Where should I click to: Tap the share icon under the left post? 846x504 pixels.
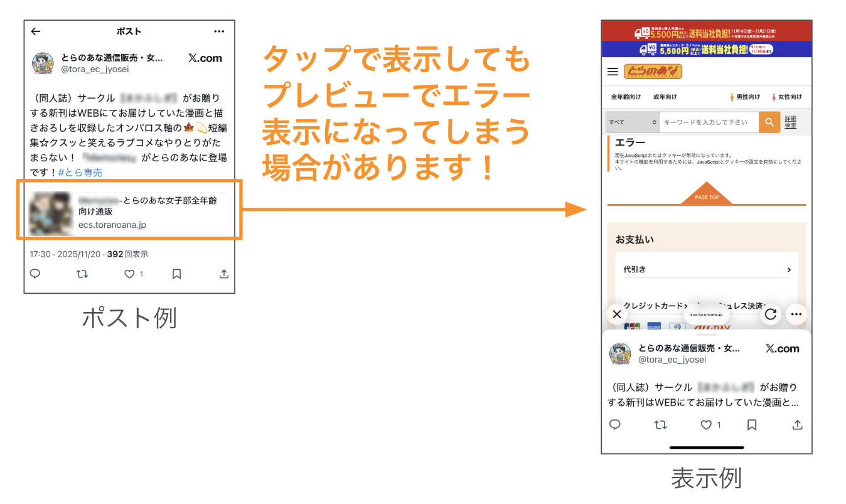pos(224,274)
